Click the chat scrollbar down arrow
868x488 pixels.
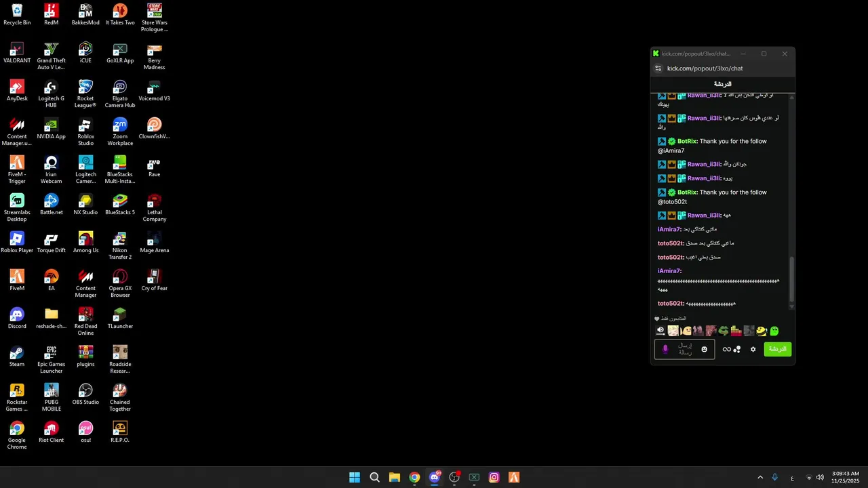tap(791, 307)
